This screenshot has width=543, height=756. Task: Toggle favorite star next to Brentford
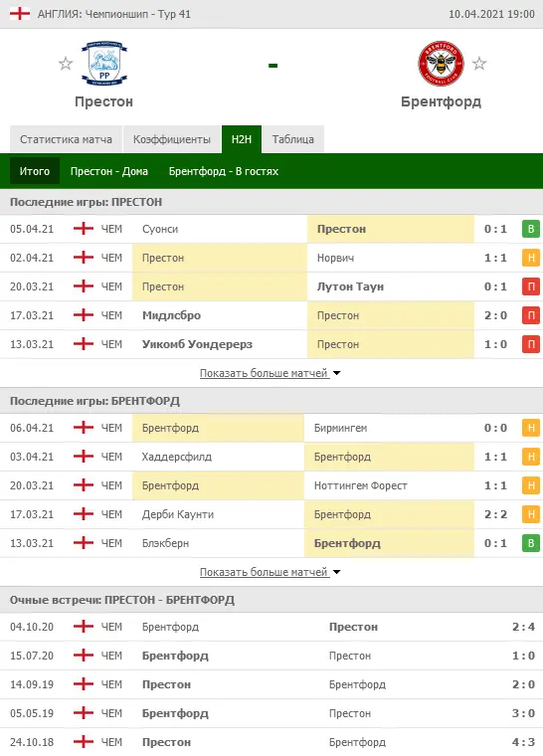(x=479, y=64)
